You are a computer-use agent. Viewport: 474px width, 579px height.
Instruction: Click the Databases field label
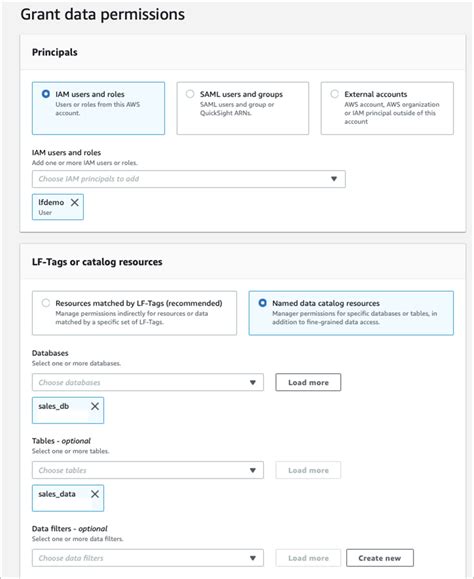[50, 353]
